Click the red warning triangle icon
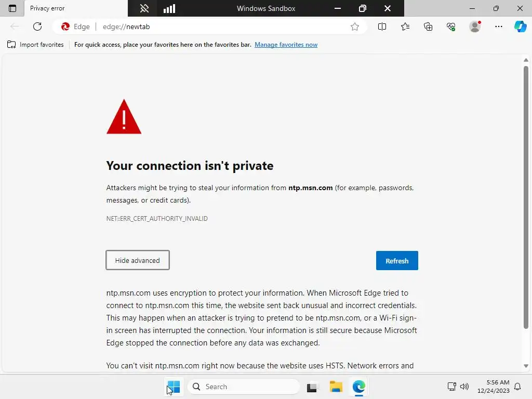Screen dimensions: 532x399 pos(124,117)
